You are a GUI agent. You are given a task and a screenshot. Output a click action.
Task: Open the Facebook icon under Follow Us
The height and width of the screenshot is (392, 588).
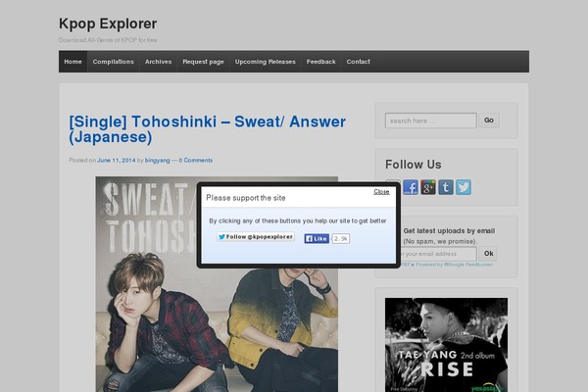[x=411, y=187]
